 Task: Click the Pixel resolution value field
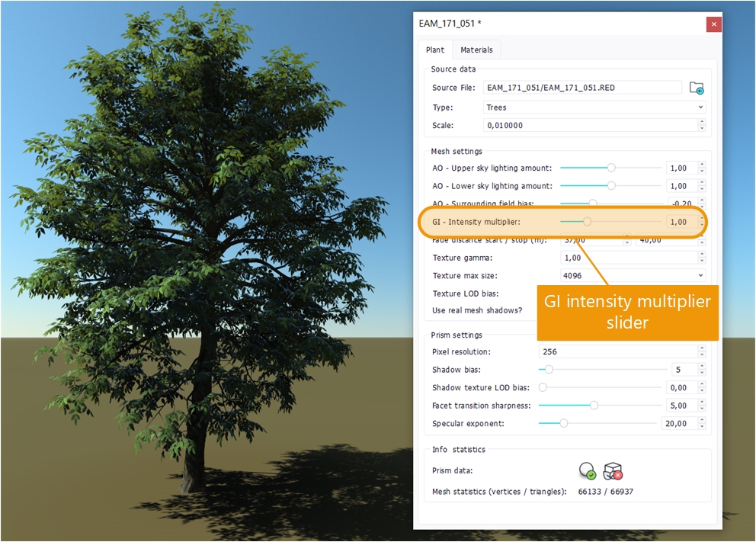click(x=617, y=352)
